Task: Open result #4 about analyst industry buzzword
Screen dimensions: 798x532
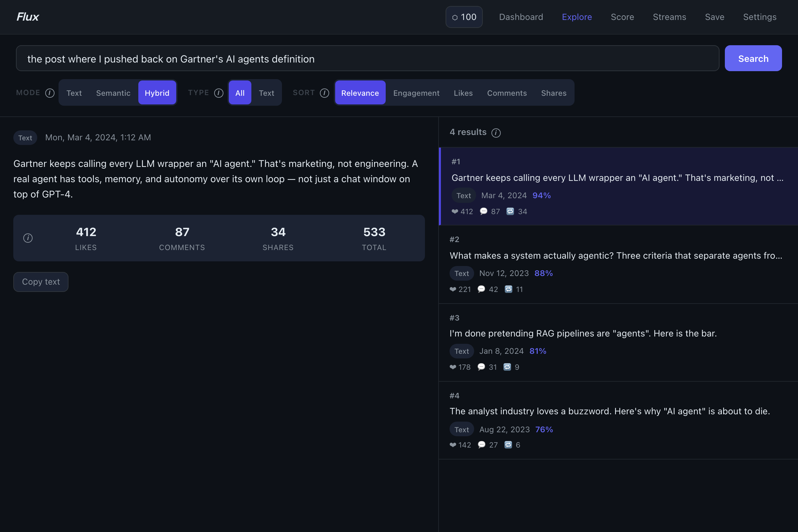Action: tap(618, 420)
